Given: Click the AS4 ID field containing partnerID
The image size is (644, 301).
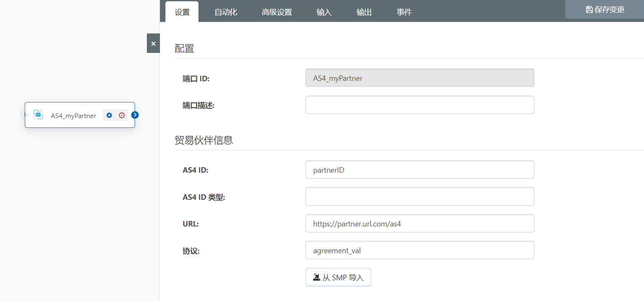Looking at the screenshot, I should (x=419, y=170).
